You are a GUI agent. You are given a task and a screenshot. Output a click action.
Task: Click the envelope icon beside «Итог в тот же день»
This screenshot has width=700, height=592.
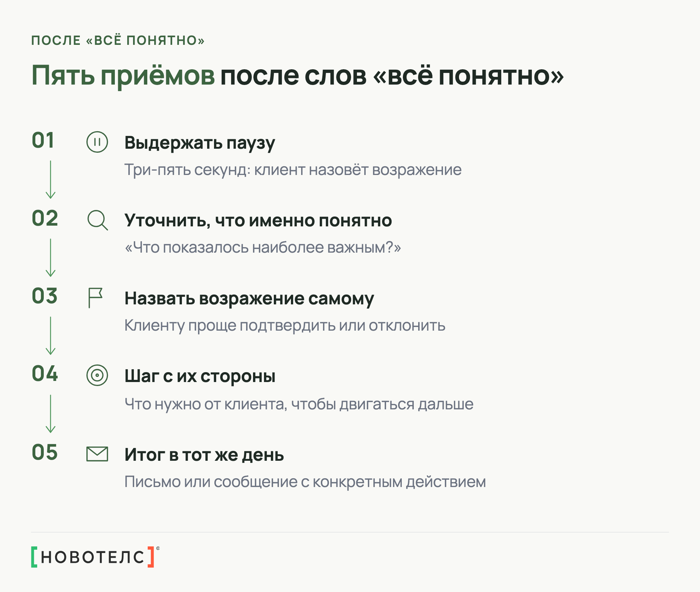97,454
